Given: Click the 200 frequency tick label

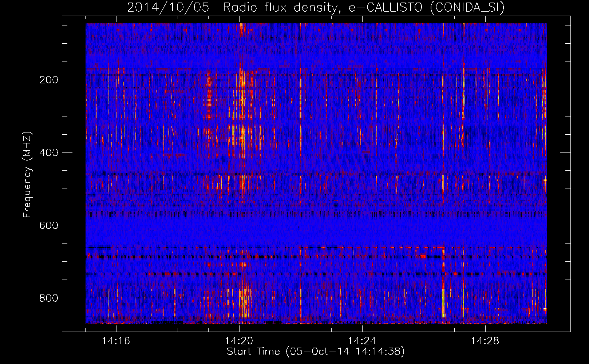Looking at the screenshot, I should (x=48, y=80).
